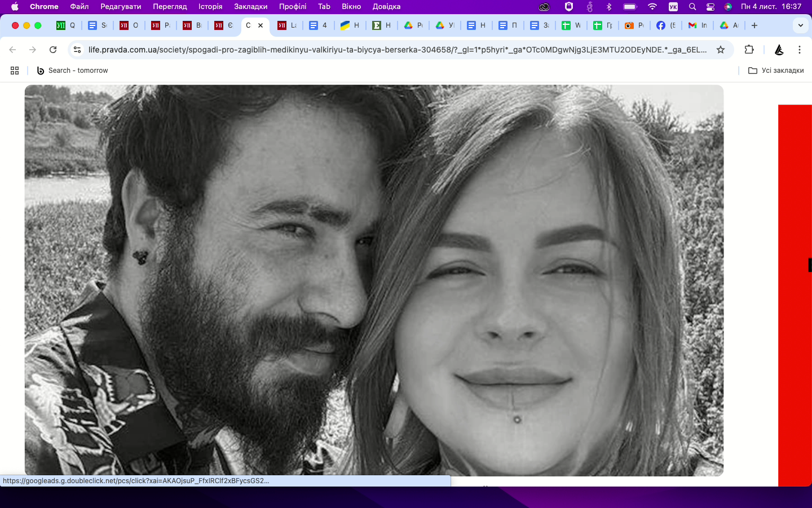Open the 'Search - tomorrow' bookmark
Screen dimensions: 812x508
click(x=72, y=71)
